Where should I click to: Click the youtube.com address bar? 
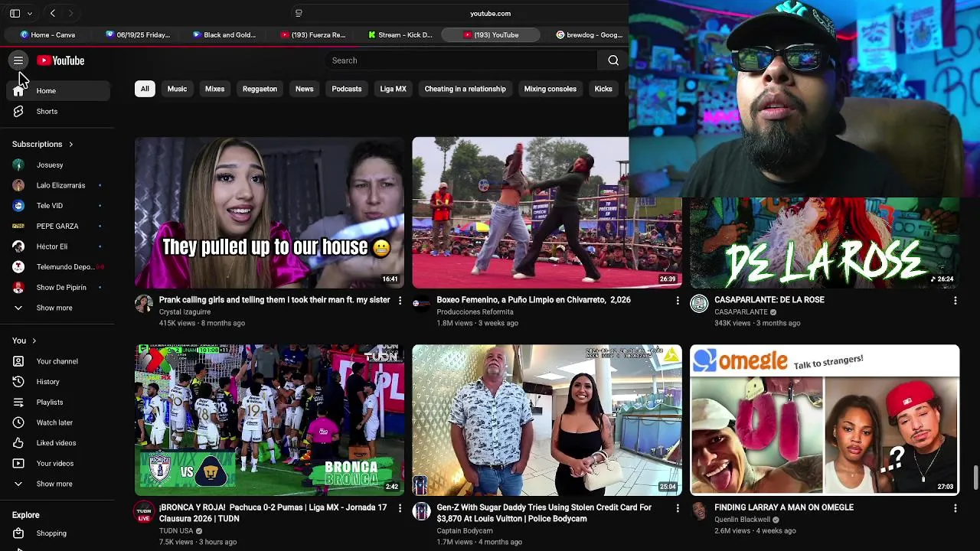click(x=490, y=13)
